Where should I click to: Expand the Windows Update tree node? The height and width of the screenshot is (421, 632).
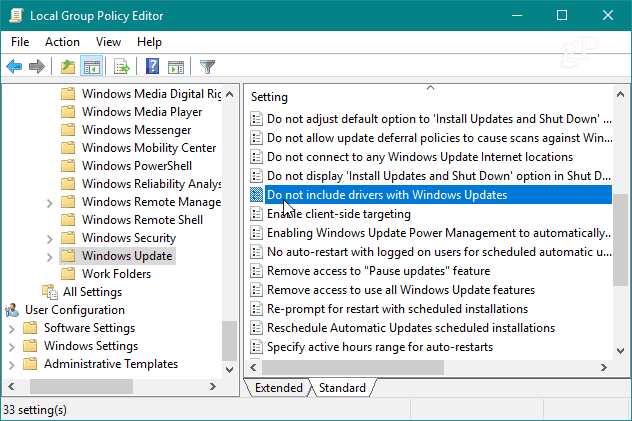click(49, 257)
